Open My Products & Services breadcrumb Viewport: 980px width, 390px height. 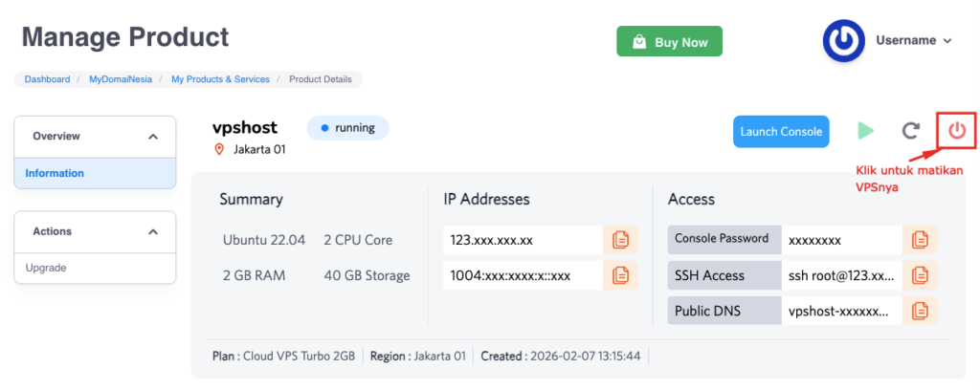(x=221, y=79)
